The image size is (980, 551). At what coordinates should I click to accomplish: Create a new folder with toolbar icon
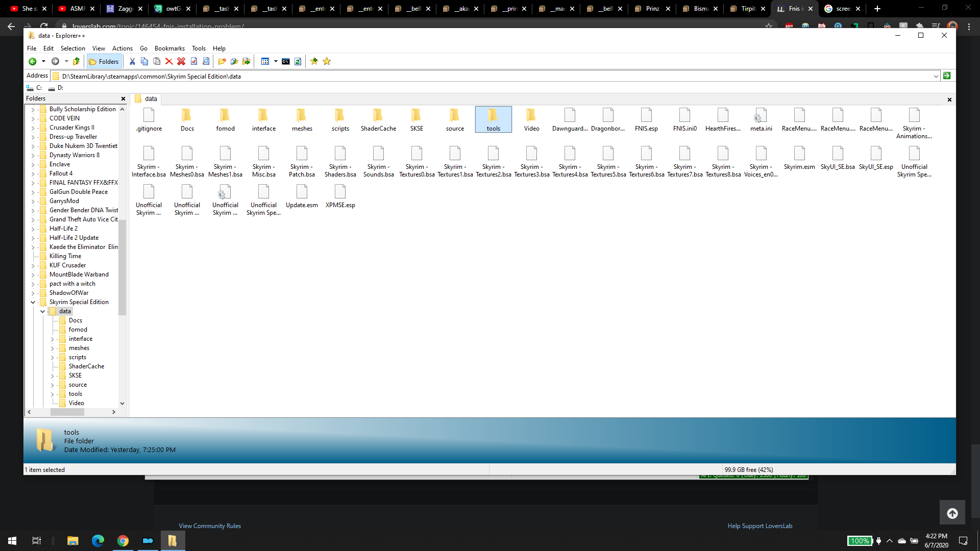point(222,62)
